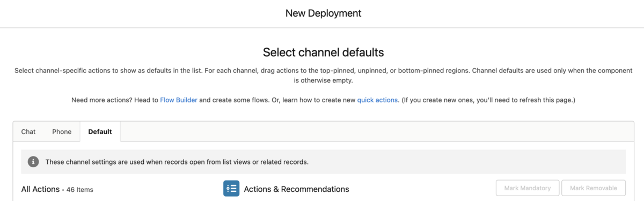Open the Flow Builder link
Screen dimensions: 644x201
[179, 100]
